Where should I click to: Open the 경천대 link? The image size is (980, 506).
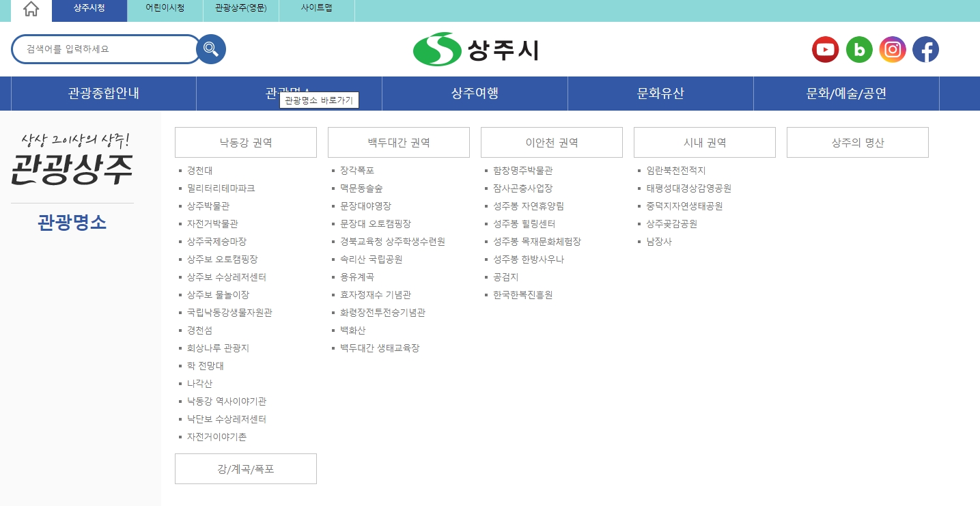coord(199,171)
